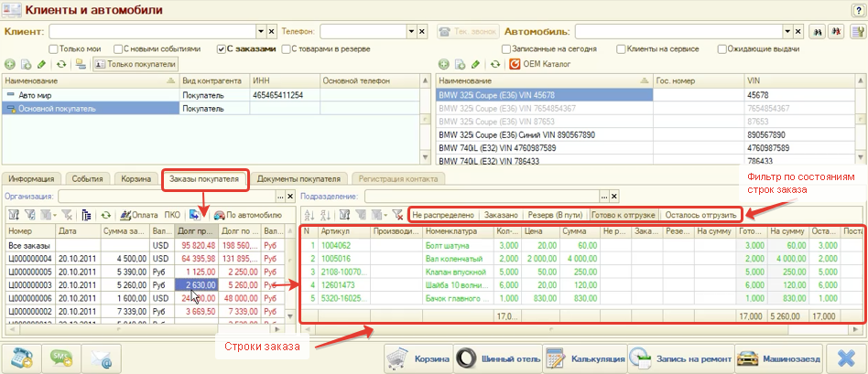The image size is (868, 374).
Task: Open Подразделение selection ellipsis button
Action: pos(604,197)
